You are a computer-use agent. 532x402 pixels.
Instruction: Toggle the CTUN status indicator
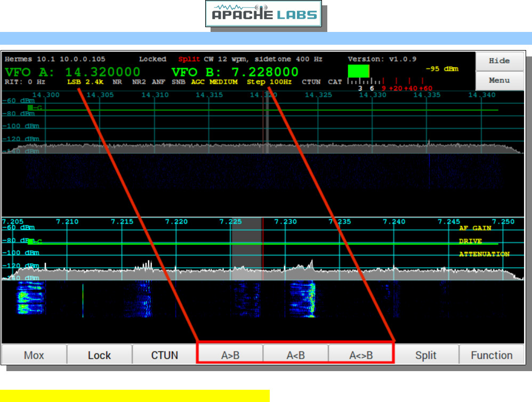pos(311,82)
